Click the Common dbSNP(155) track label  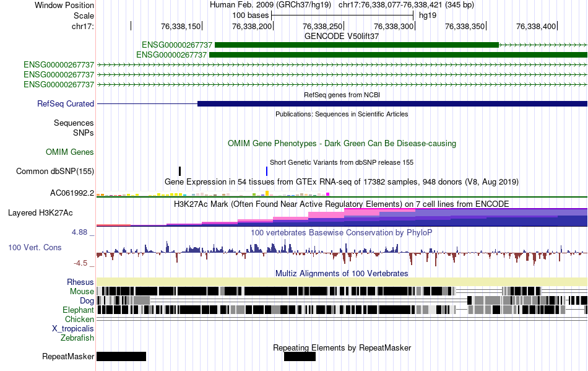[x=55, y=171]
